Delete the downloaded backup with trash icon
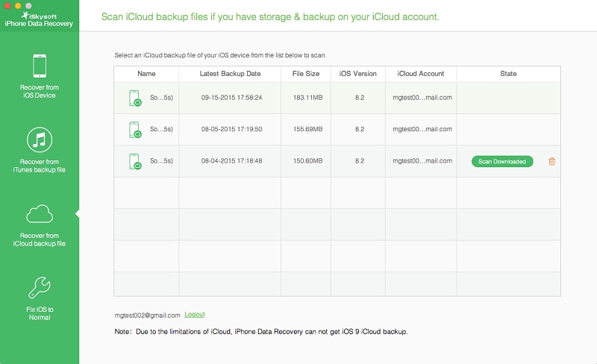597x364 pixels. point(551,161)
